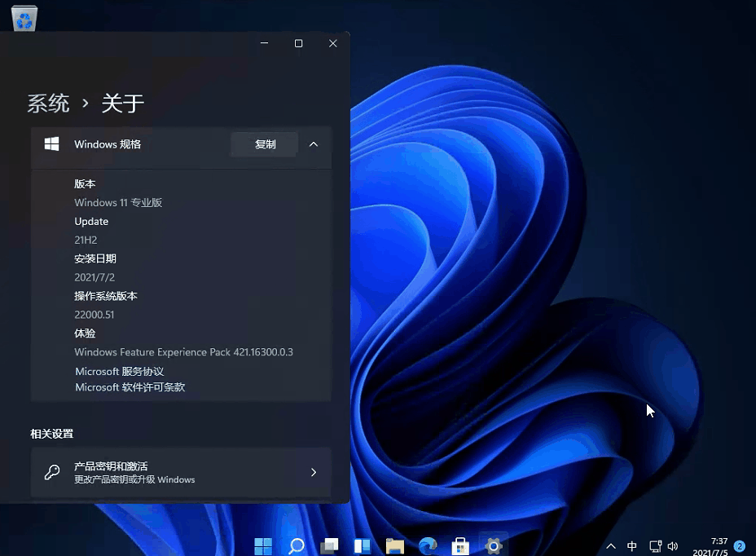
Task: Click the volume icon in the system tray
Action: (673, 545)
